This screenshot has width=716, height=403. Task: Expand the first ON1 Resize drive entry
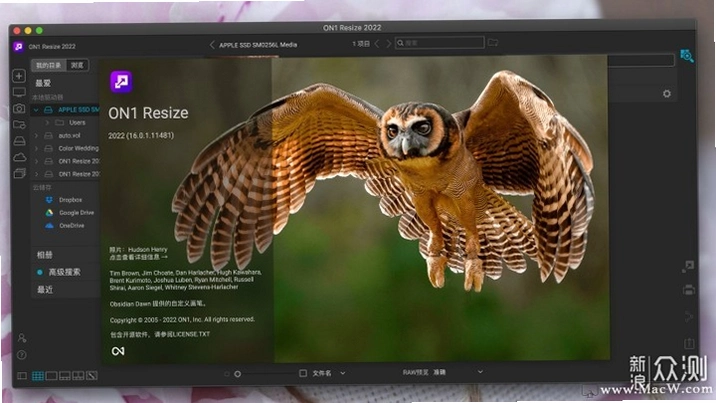36,161
